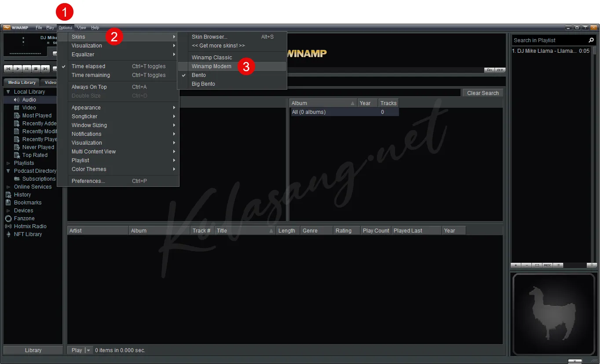600x364 pixels.
Task: Click the collapse button at window bottom edge
Action: [574, 361]
